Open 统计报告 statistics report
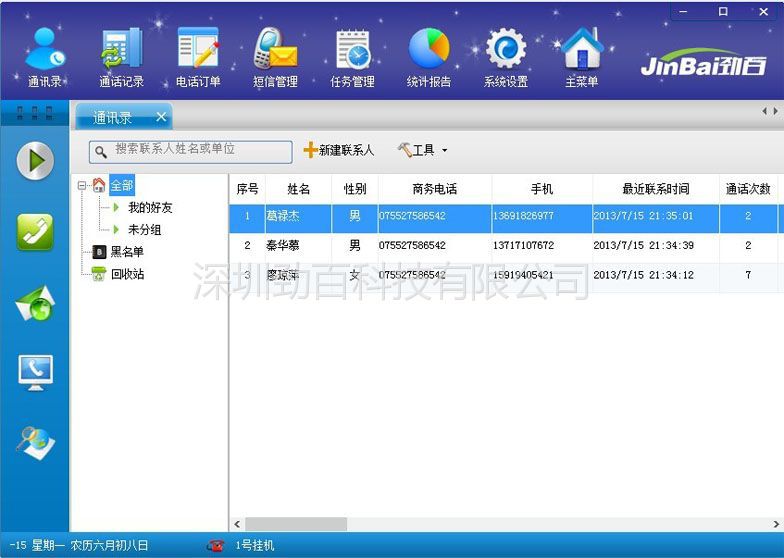Screen dimensions: 784x558 [429, 58]
